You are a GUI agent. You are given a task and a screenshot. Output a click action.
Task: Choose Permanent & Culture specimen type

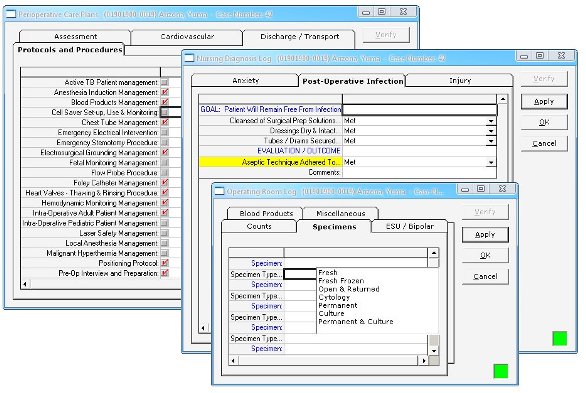tap(356, 321)
